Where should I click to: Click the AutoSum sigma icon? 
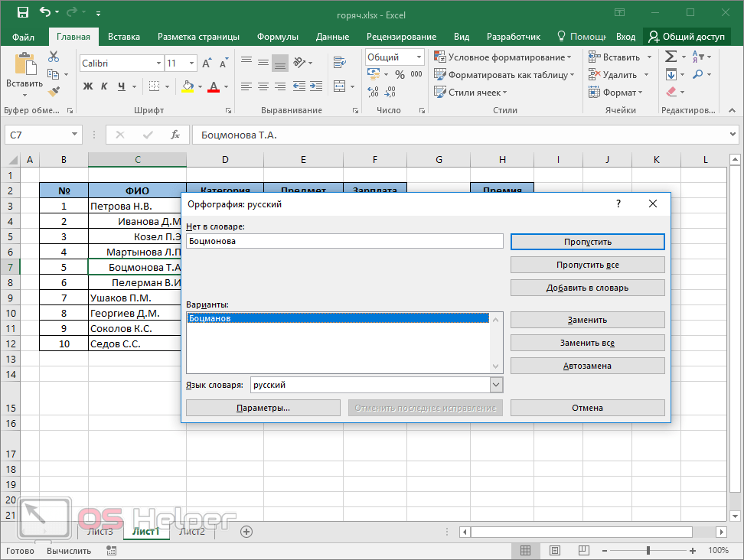671,57
